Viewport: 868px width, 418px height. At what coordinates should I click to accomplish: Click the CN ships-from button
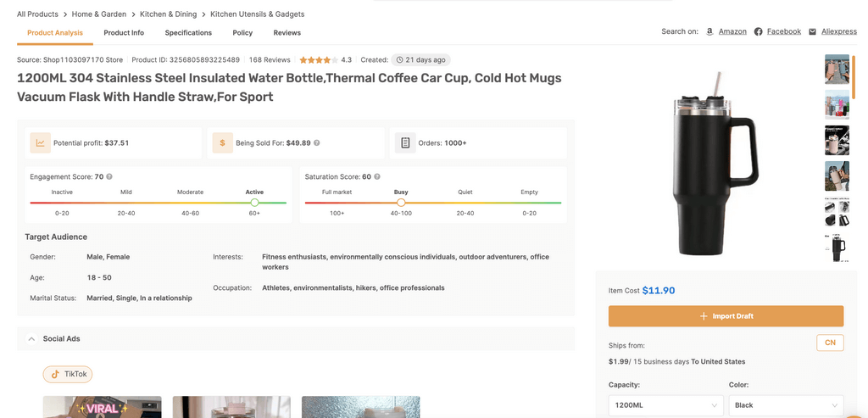pyautogui.click(x=830, y=343)
